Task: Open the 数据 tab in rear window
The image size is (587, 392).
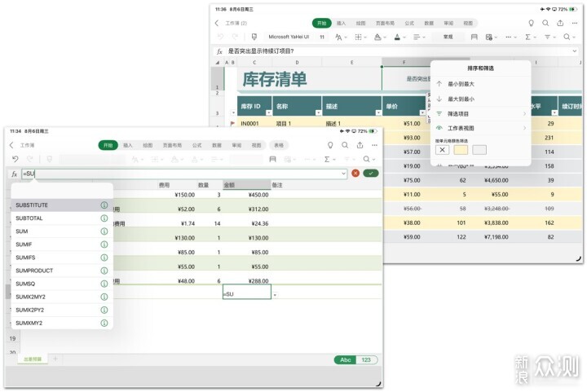Action: [429, 23]
